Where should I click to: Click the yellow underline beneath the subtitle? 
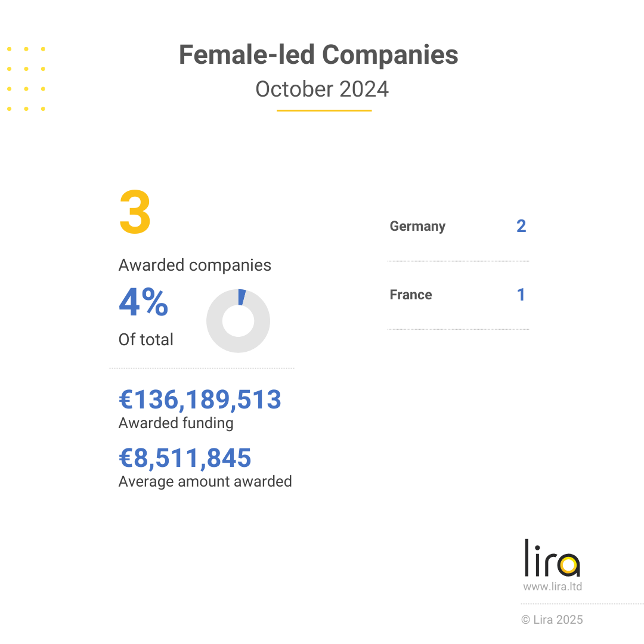point(324,110)
